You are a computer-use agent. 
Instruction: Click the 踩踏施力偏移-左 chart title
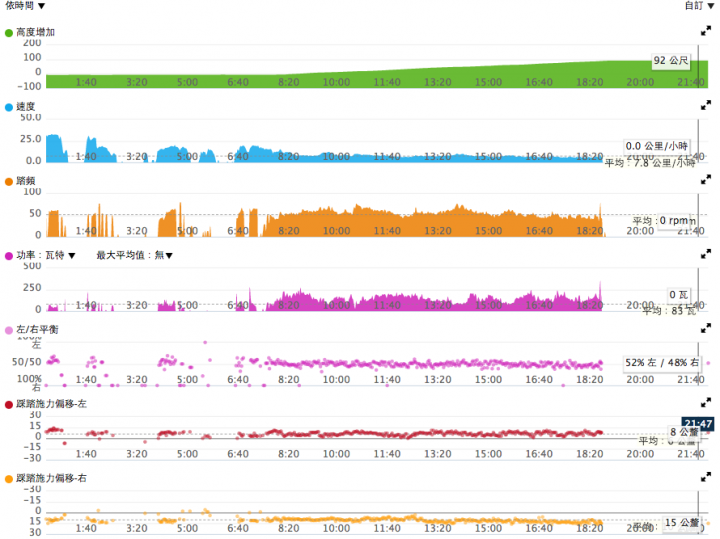pos(51,404)
